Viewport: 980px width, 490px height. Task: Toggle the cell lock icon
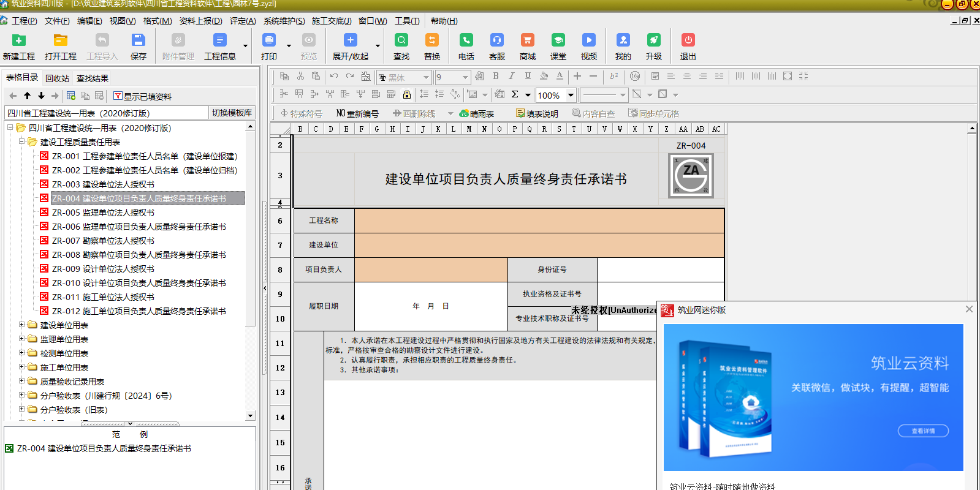pos(406,94)
